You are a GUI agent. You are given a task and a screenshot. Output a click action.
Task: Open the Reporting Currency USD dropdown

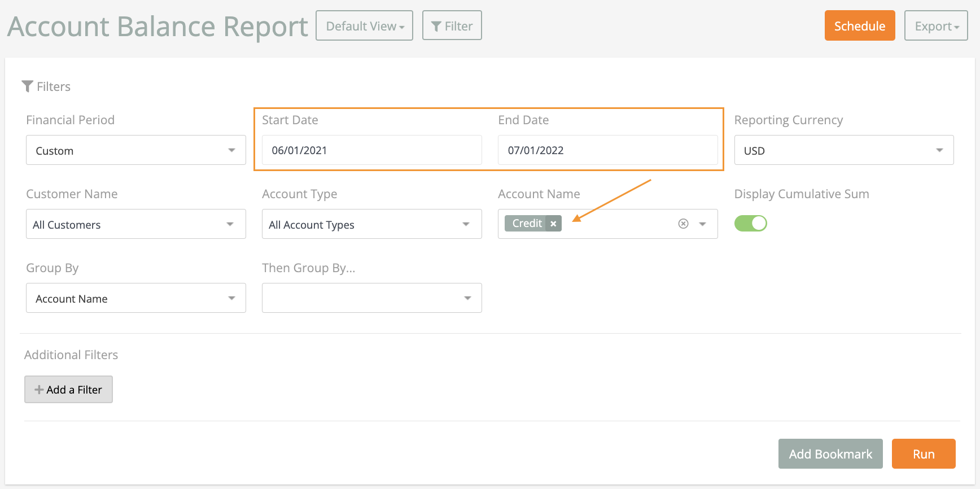[x=844, y=150]
